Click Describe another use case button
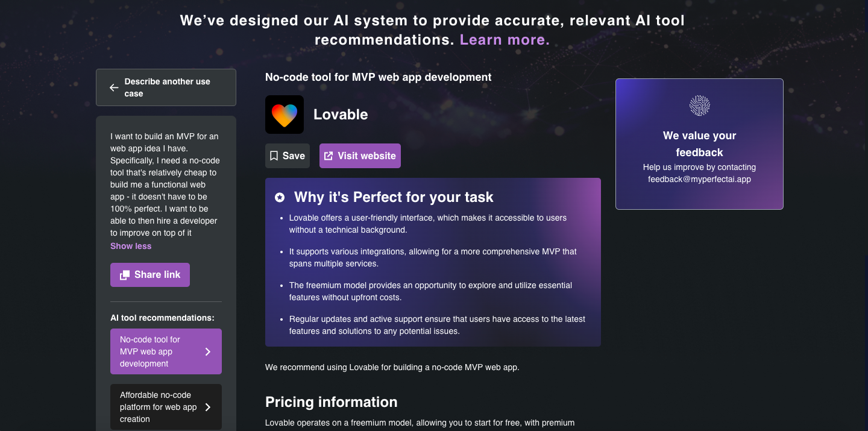 point(166,87)
